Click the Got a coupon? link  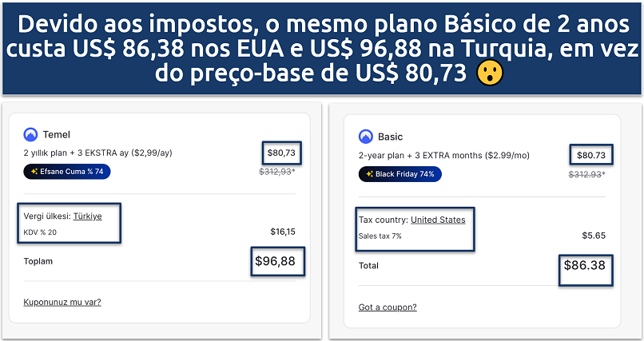coord(388,307)
